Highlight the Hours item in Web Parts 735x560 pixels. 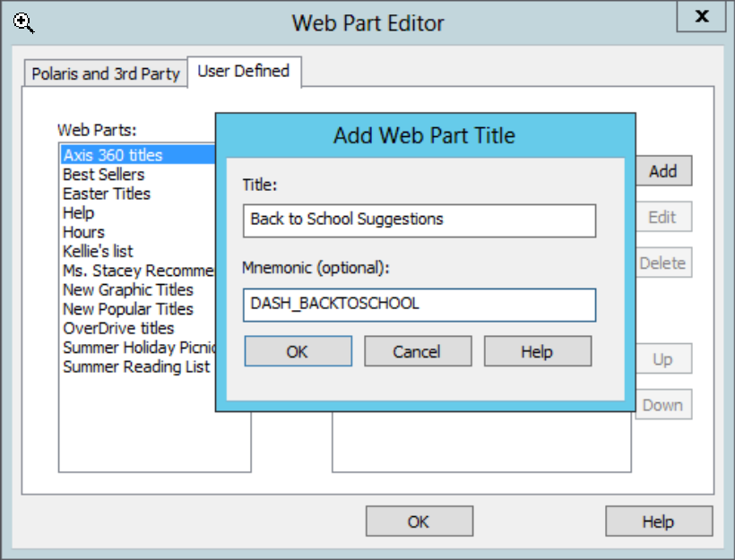pyautogui.click(x=83, y=232)
